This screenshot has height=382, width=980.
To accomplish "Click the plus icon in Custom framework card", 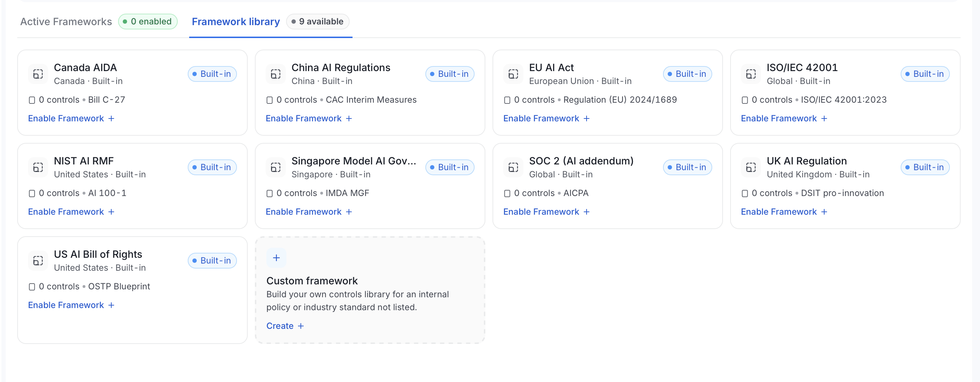I will [276, 257].
